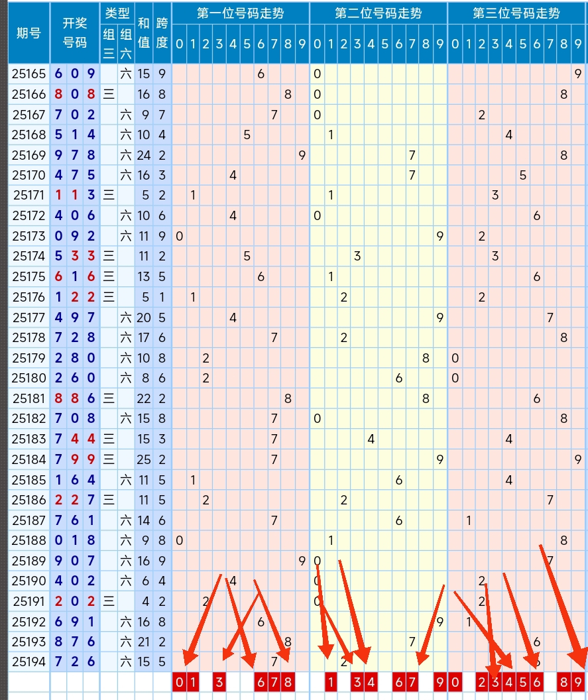
Task: Click the 第二位号码走势 section header
Action: click(378, 13)
